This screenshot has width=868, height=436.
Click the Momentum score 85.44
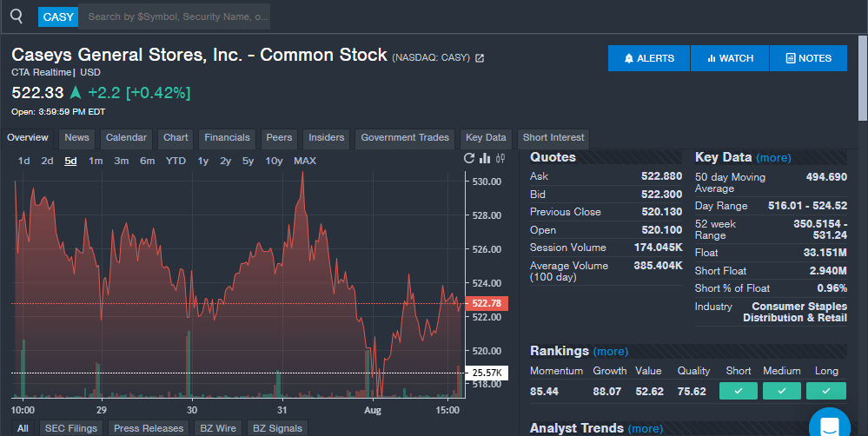pyautogui.click(x=544, y=391)
